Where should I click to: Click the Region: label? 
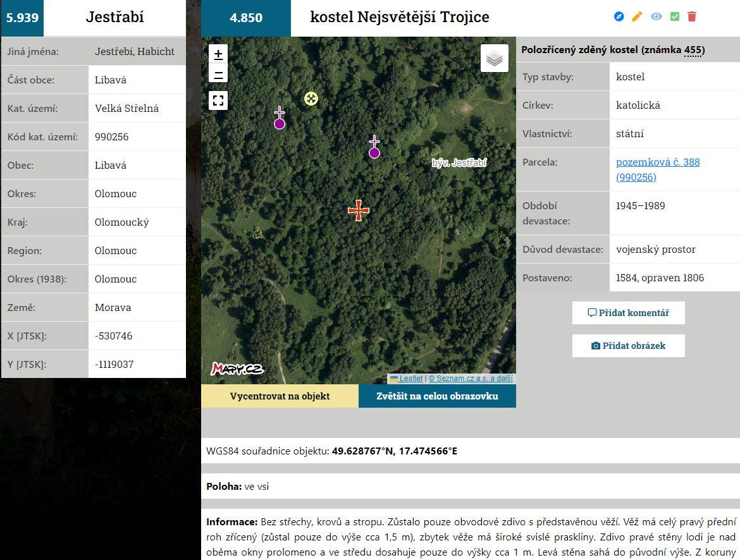25,251
